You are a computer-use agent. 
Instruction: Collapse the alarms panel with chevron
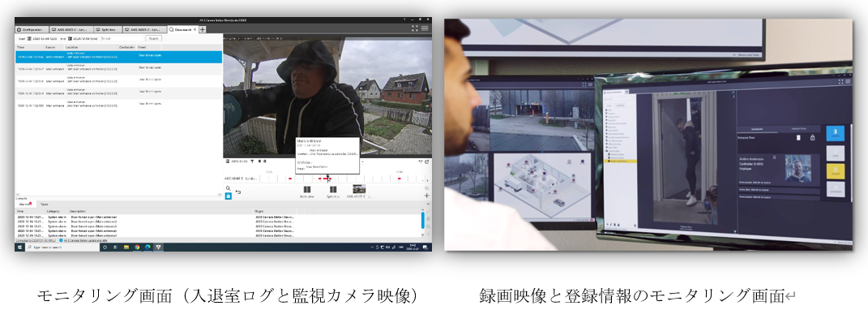click(x=427, y=204)
